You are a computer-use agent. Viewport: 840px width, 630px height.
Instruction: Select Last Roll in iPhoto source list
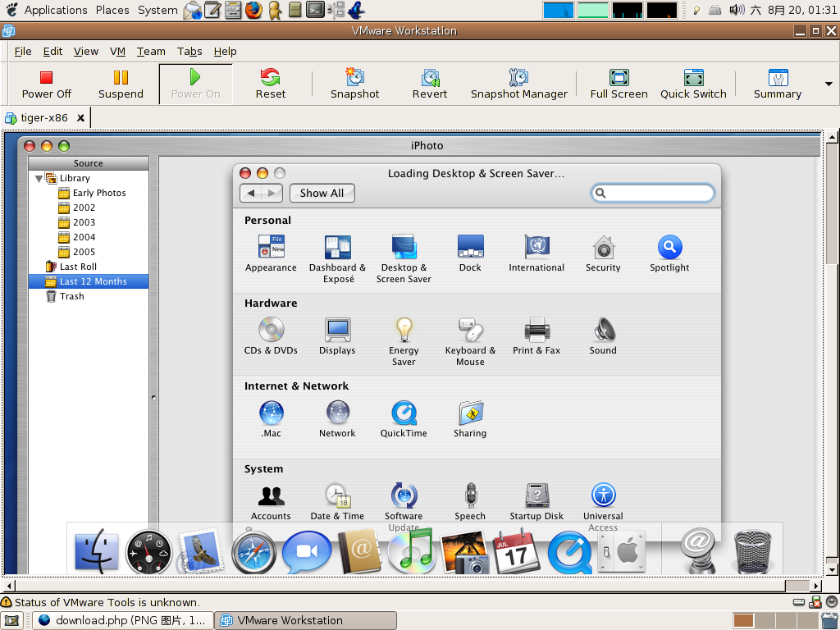coord(78,267)
